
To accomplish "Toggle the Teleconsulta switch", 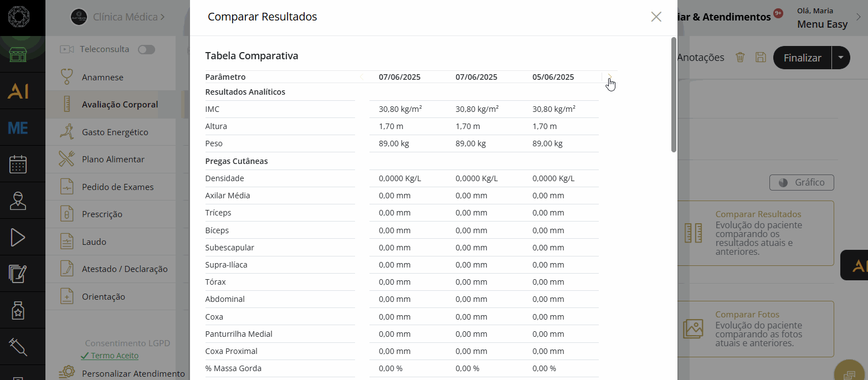I will pyautogui.click(x=146, y=49).
